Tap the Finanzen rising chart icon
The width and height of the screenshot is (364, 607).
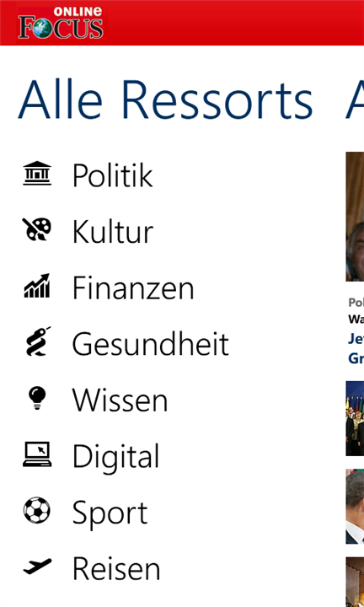pyautogui.click(x=37, y=286)
